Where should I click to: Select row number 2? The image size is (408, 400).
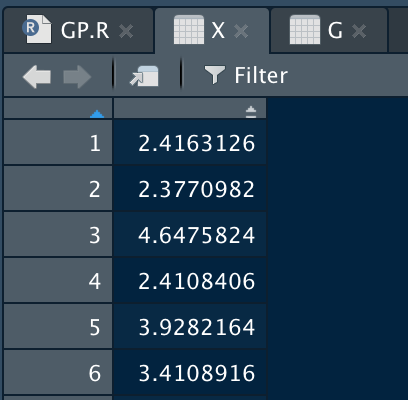pos(58,189)
